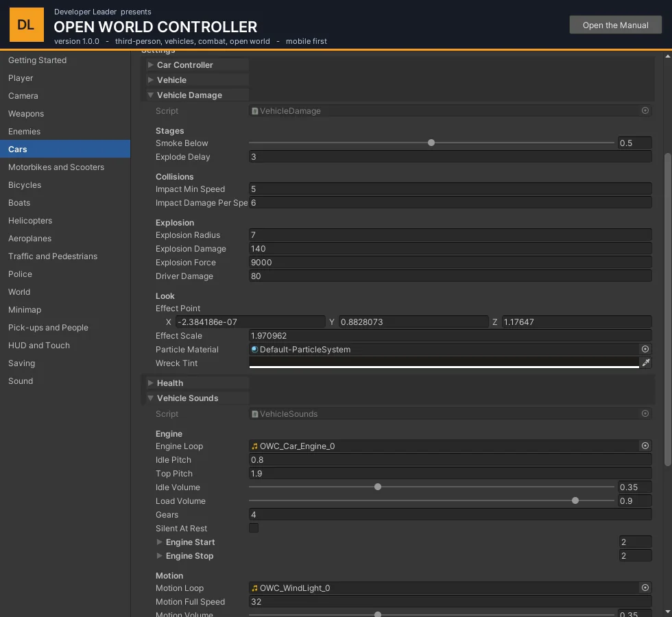Click the Idle Volume slider handle
The image size is (672, 617).
pos(378,487)
